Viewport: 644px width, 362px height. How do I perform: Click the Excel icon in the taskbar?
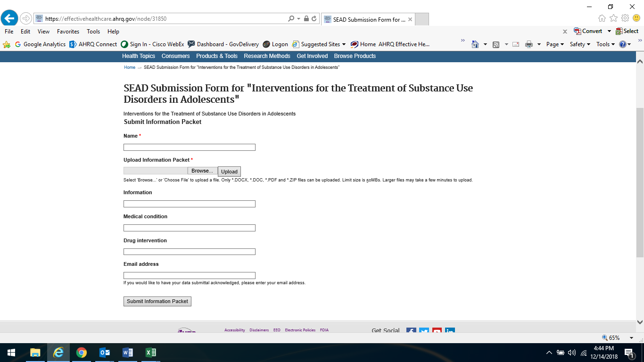pos(150,353)
